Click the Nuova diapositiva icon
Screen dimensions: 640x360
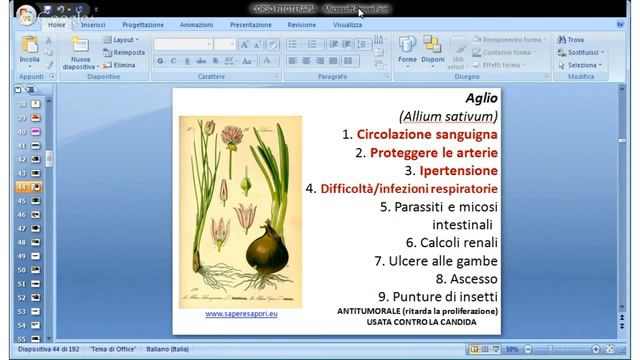tap(80, 44)
